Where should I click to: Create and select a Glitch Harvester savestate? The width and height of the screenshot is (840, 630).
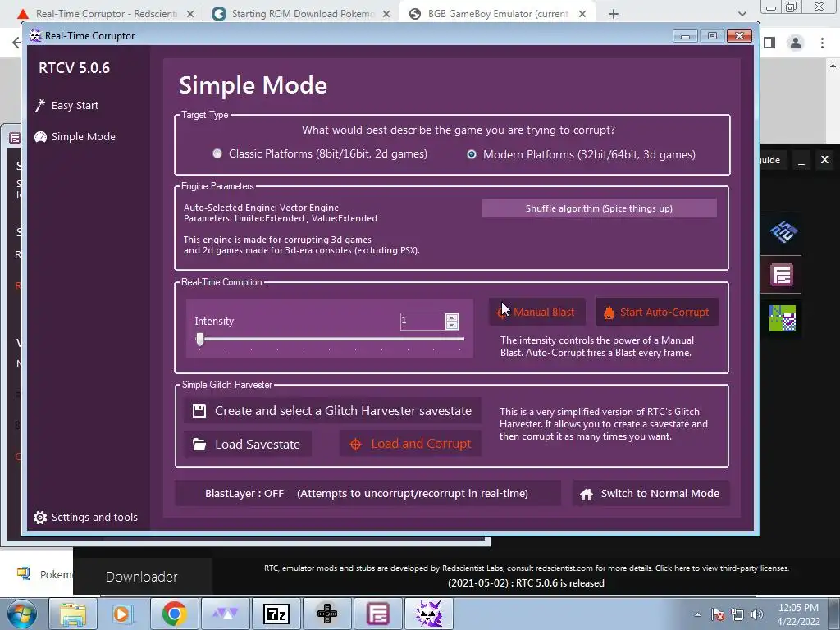332,411
